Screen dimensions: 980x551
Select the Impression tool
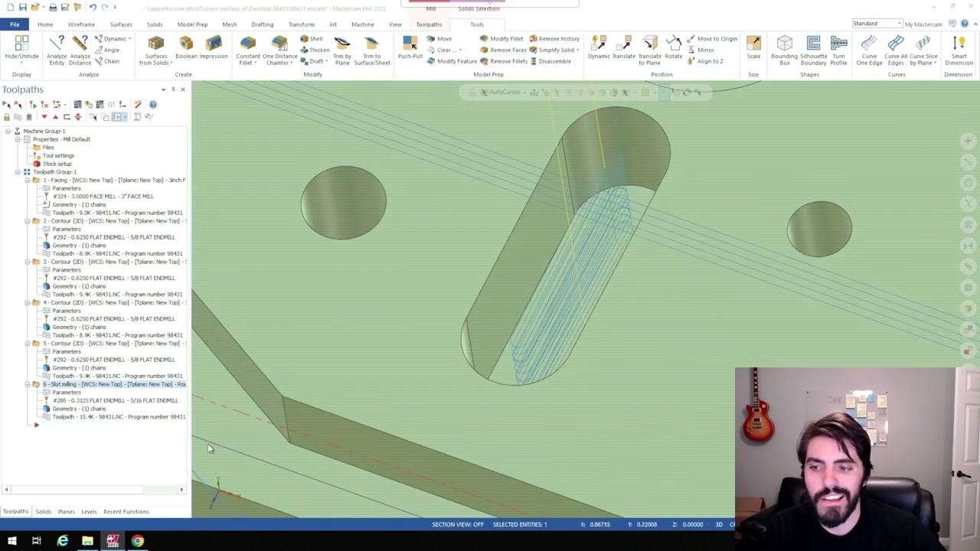(x=214, y=47)
